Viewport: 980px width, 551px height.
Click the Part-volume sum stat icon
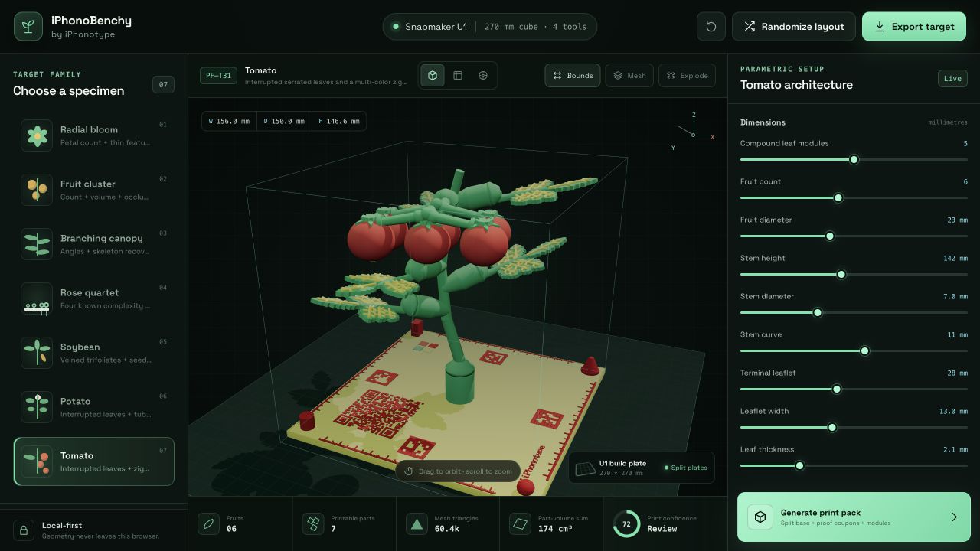(x=520, y=524)
